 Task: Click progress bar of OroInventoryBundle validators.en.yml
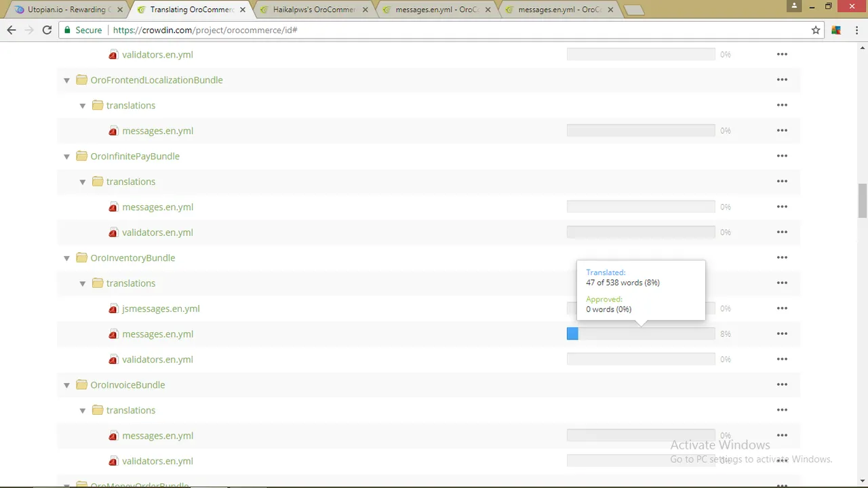641,359
